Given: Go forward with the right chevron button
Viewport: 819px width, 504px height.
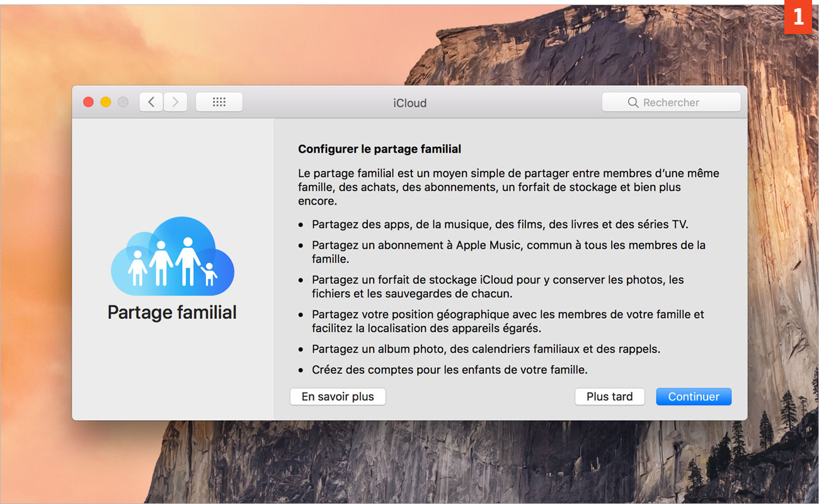Looking at the screenshot, I should [x=176, y=102].
